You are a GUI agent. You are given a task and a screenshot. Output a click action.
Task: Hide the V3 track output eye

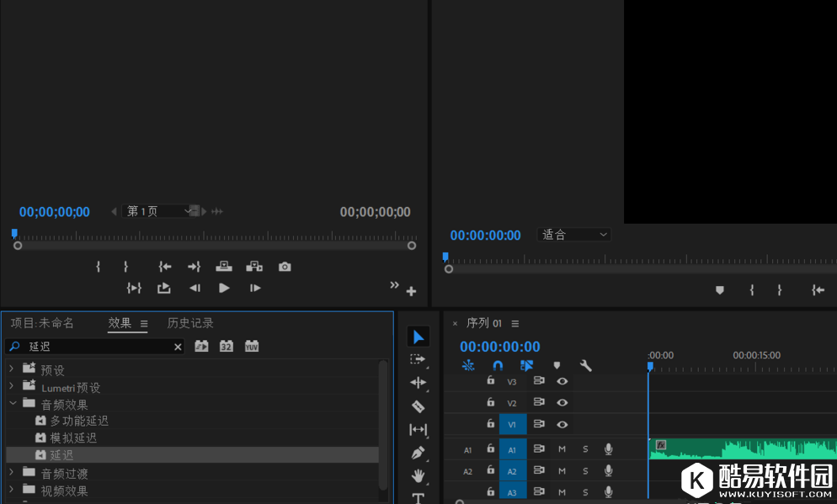click(562, 381)
